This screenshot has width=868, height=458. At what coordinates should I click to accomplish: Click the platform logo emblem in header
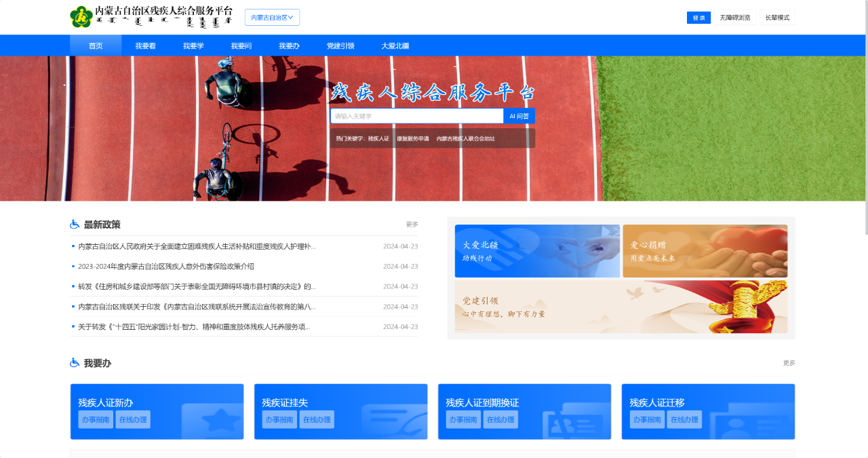pos(81,17)
